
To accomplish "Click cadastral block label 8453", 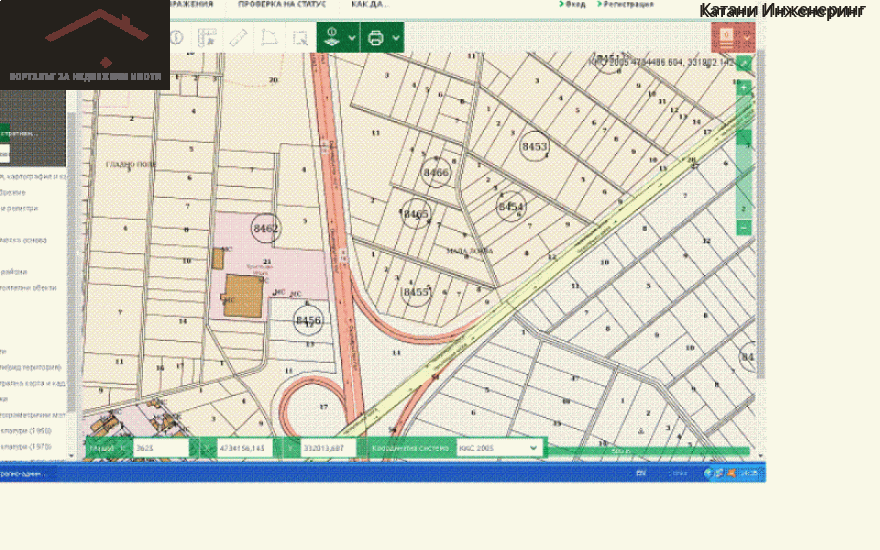I will 534,146.
